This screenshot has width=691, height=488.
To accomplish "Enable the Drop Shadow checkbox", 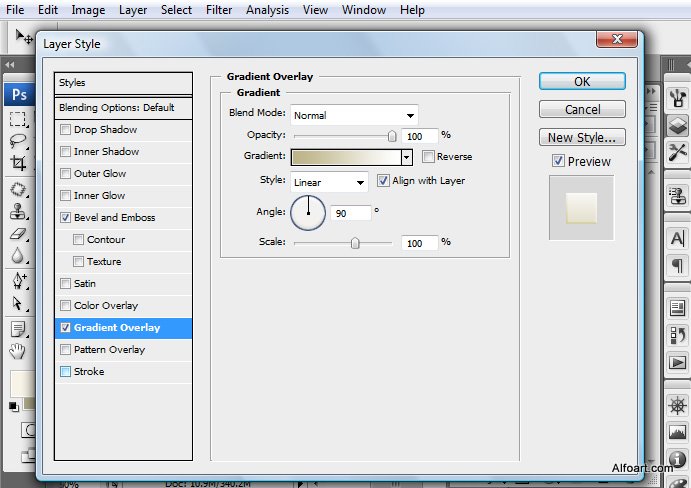I will tap(66, 130).
